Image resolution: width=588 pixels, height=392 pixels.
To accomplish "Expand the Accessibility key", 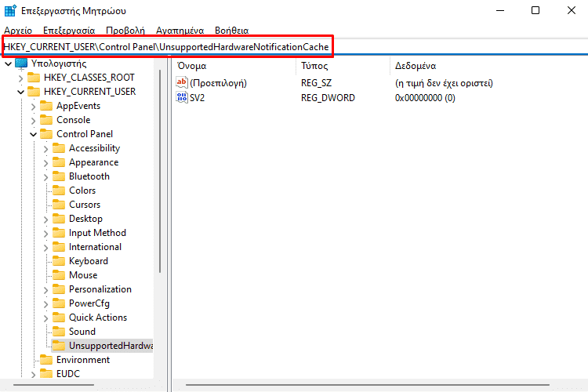I will (45, 149).
